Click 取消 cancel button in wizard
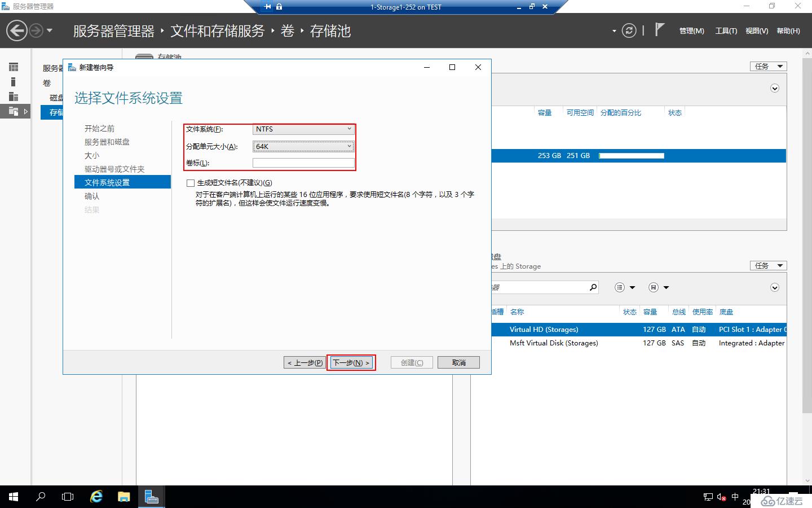Image resolution: width=812 pixels, height=508 pixels. 458,362
